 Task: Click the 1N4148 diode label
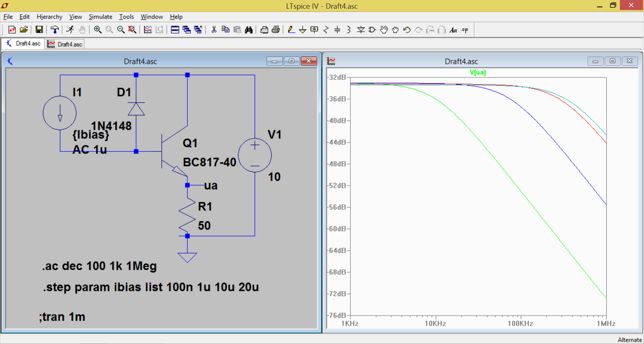pyautogui.click(x=111, y=126)
